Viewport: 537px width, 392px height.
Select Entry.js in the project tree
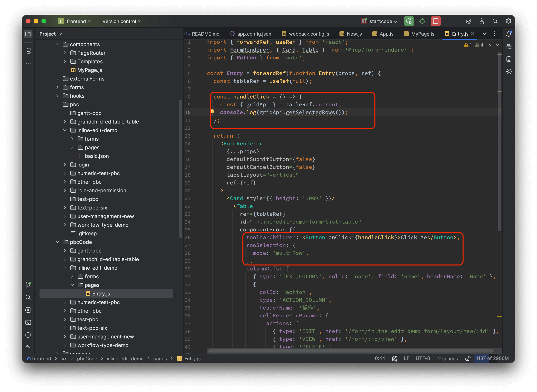tap(106, 294)
